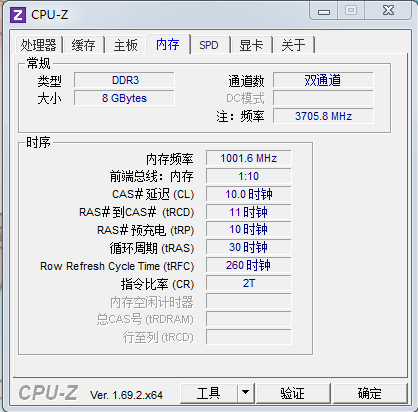Confirm with the 确定 button

click(370, 393)
